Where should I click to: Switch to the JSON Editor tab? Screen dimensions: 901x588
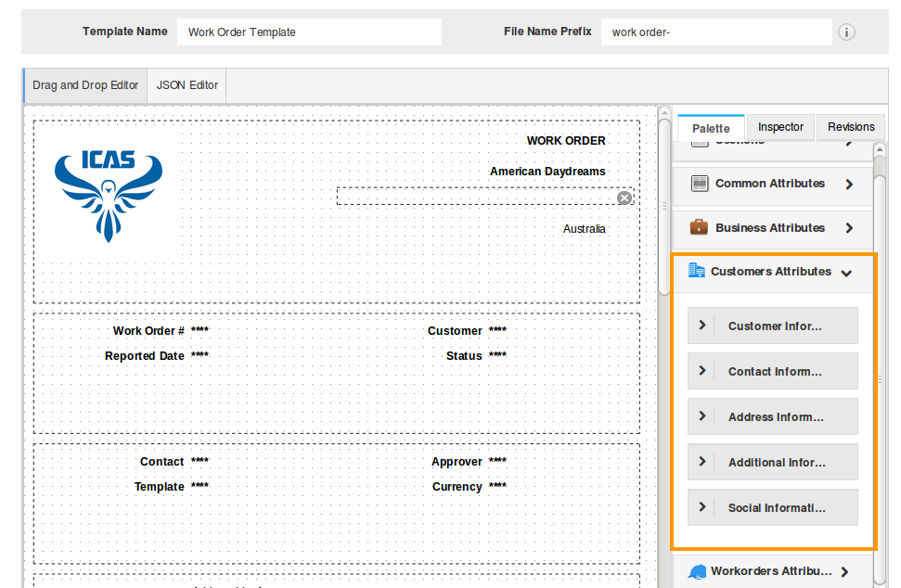coord(187,85)
